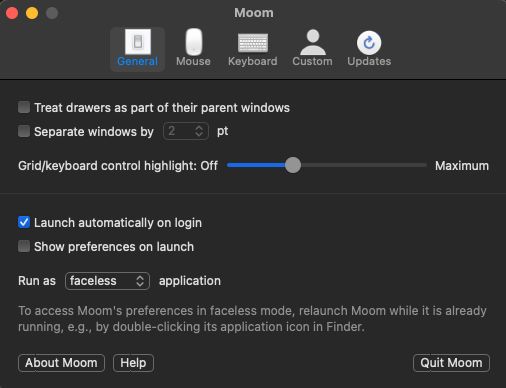
Task: Click the Mouse tab label
Action: [x=193, y=61]
